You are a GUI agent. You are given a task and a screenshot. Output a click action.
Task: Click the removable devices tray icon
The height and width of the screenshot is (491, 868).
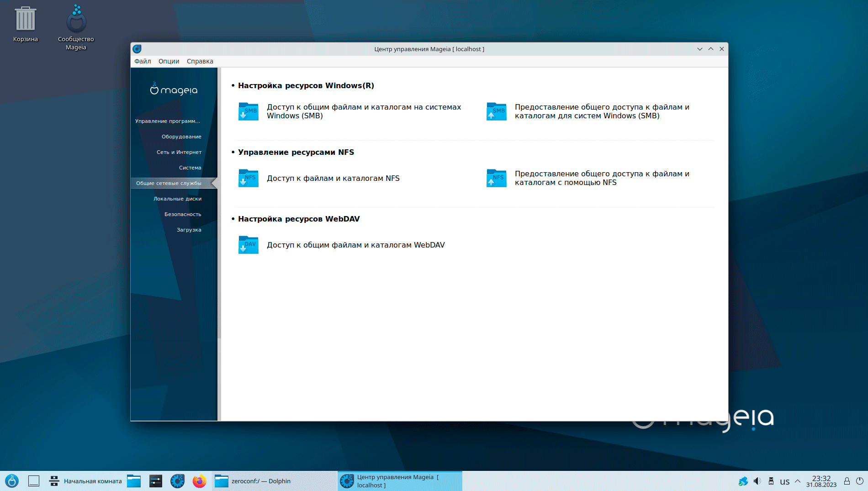point(771,481)
